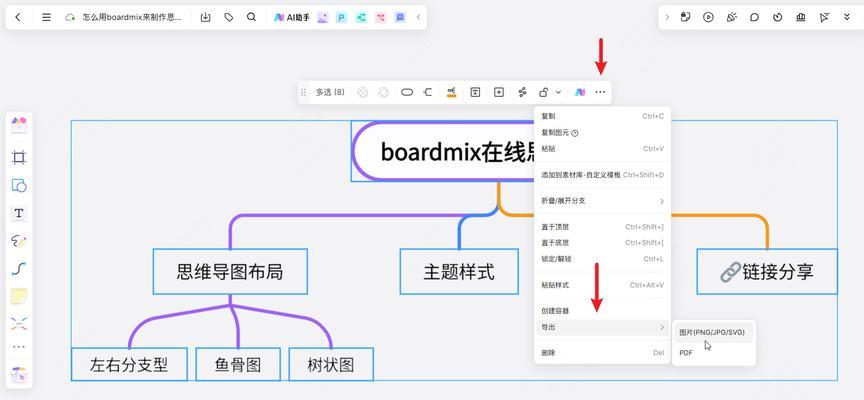Expand the 导出 export submenu
Image resolution: width=864 pixels, height=400 pixels.
click(602, 328)
